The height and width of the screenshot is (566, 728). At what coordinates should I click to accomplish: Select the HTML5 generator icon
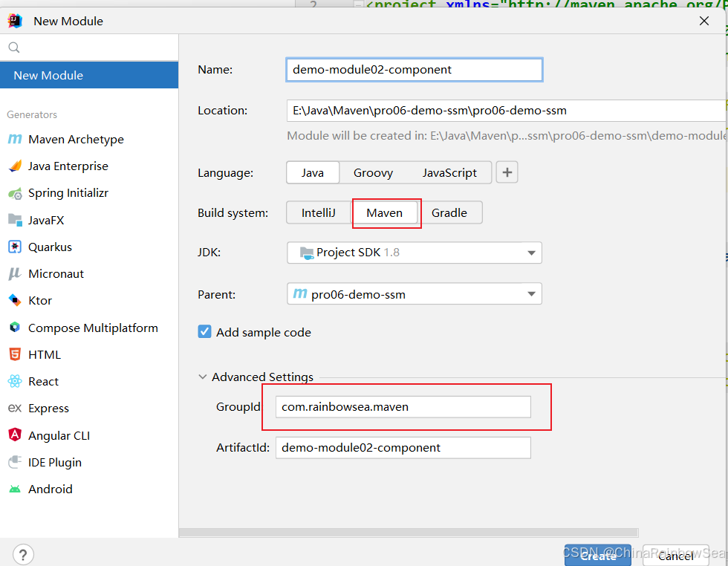(15, 355)
